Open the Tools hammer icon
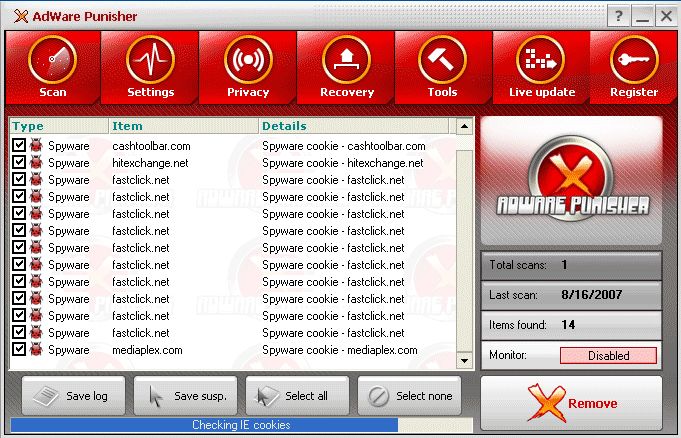Image resolution: width=681 pixels, height=438 pixels. (442, 60)
